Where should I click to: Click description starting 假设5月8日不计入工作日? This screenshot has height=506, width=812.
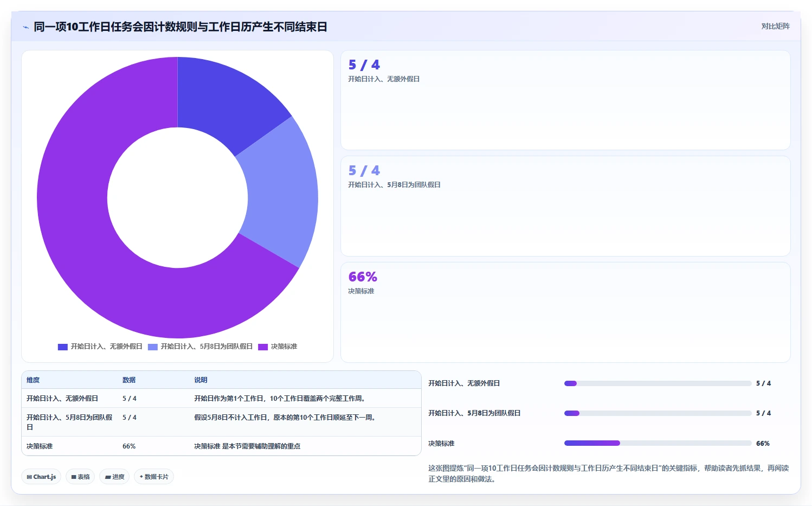tap(285, 418)
